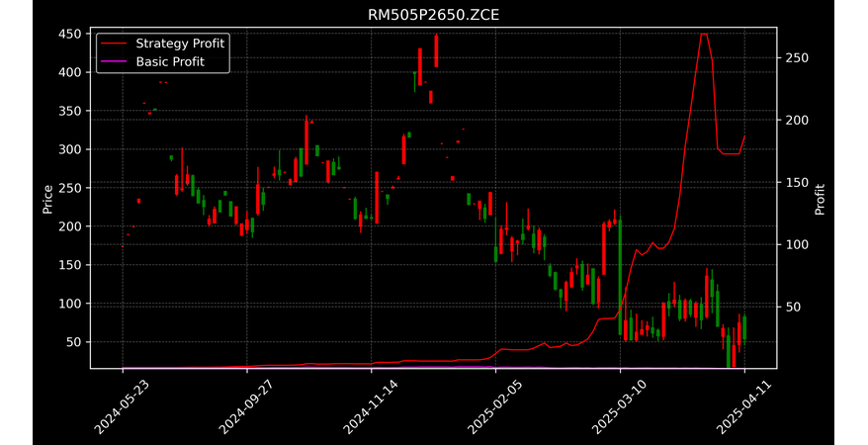Screen dimensions: 868x445
Task: Click the highest red candlestick near 450
Action: pos(436,50)
